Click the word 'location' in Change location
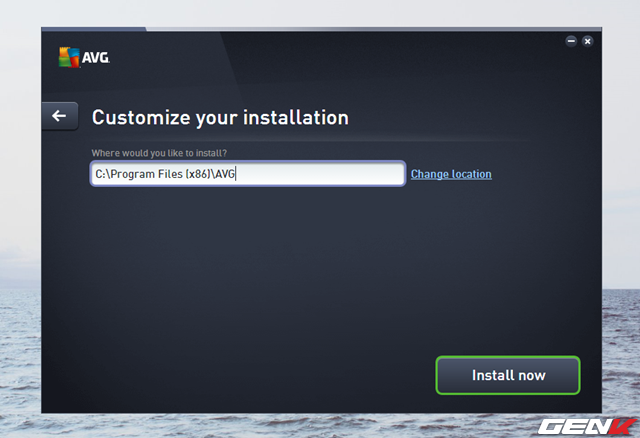 point(471,174)
